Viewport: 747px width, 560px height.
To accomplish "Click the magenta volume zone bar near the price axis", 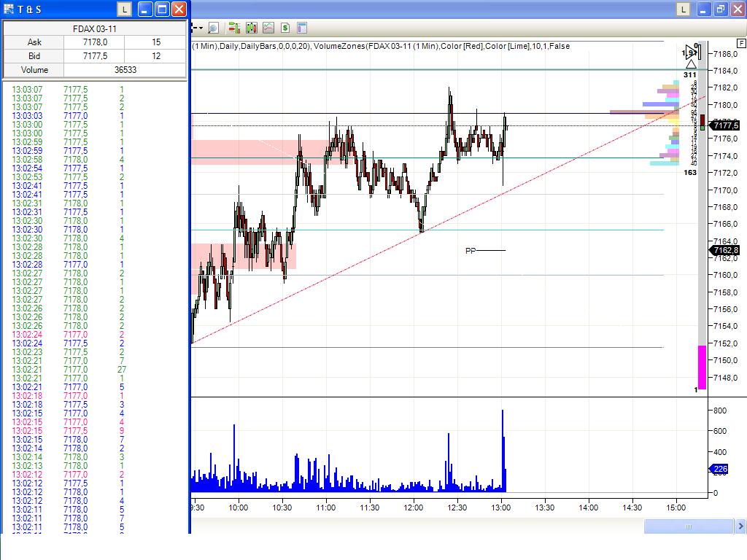I will click(702, 368).
